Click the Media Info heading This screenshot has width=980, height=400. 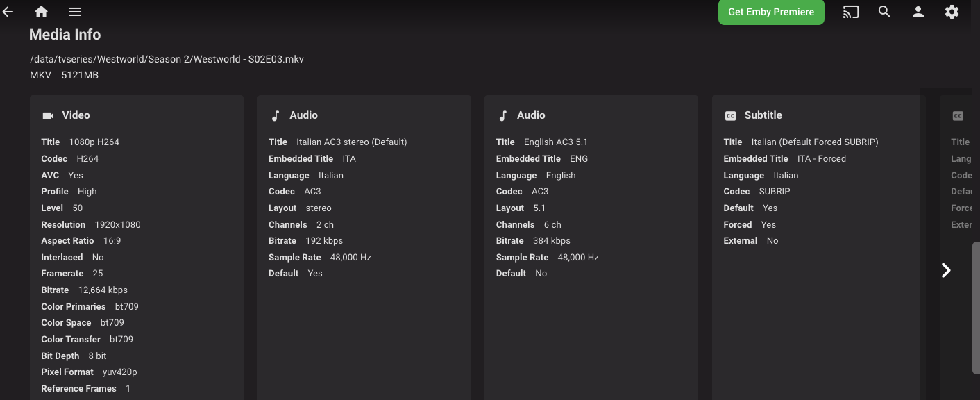tap(65, 35)
